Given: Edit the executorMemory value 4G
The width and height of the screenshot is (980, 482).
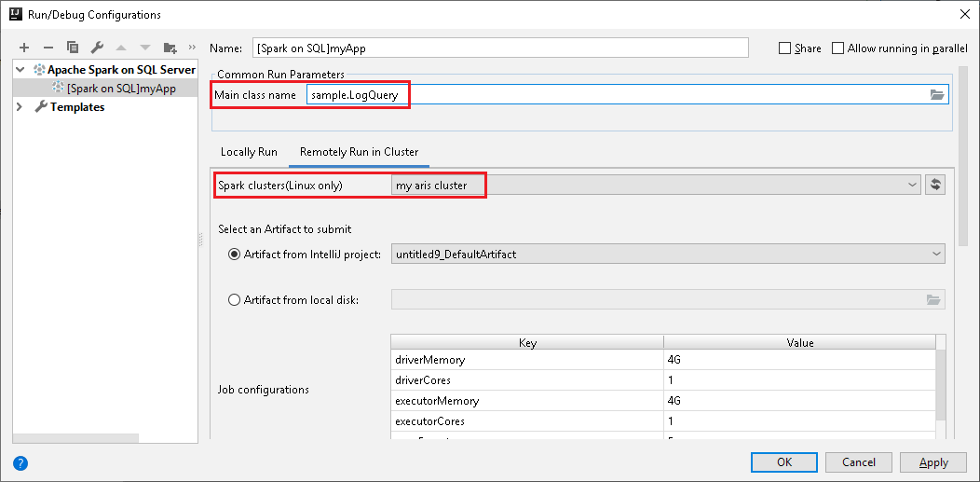Looking at the screenshot, I should coord(800,401).
